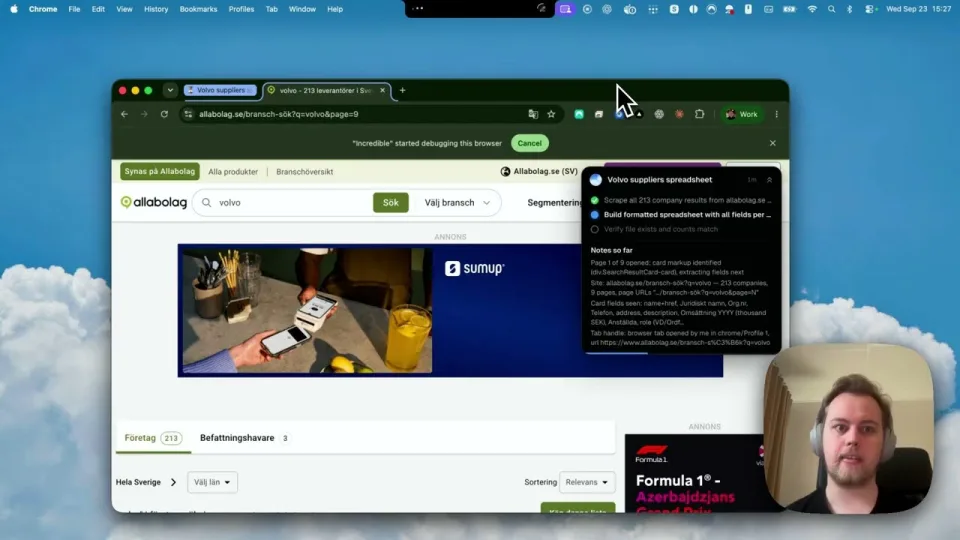Open the Bluetooth menu bar icon
This screenshot has width=960, height=540.
(849, 9)
